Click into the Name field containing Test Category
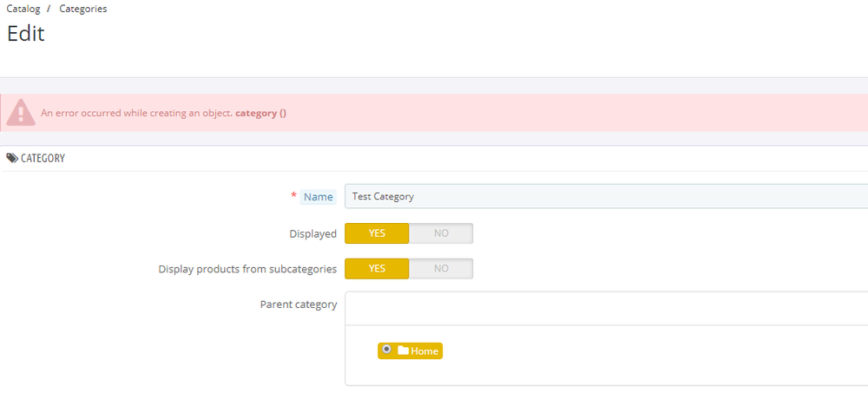This screenshot has width=868, height=393. (599, 196)
